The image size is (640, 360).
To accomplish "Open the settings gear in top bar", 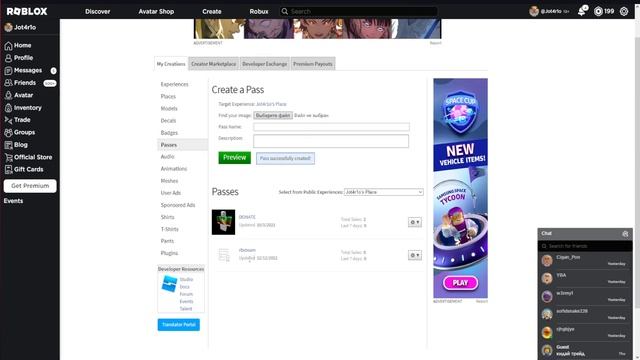I will (x=624, y=11).
